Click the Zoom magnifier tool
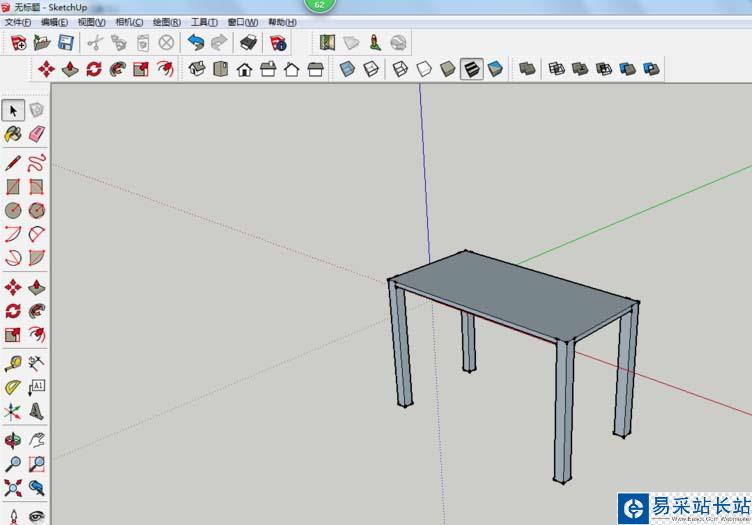752x525 pixels. (13, 464)
